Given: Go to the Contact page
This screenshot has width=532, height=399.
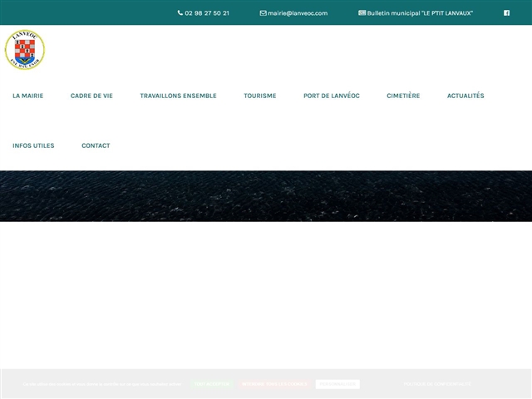Looking at the screenshot, I should (x=96, y=145).
